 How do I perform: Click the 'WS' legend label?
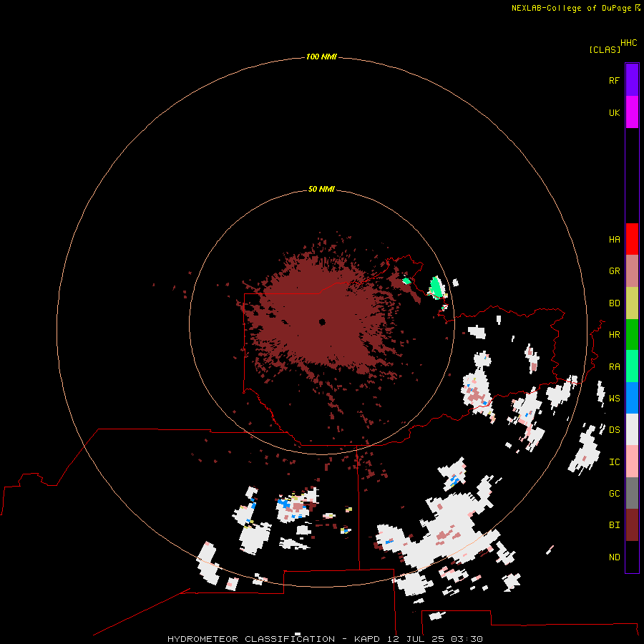[x=614, y=399]
